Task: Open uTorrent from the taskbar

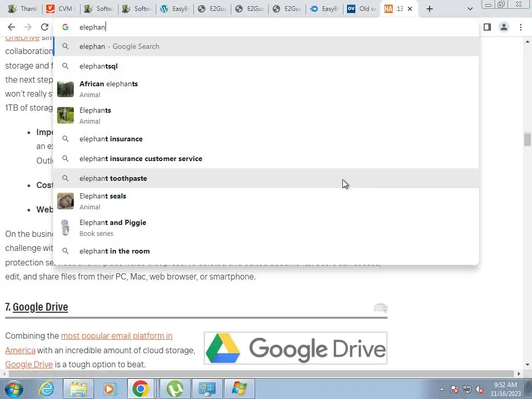Action: [175, 389]
